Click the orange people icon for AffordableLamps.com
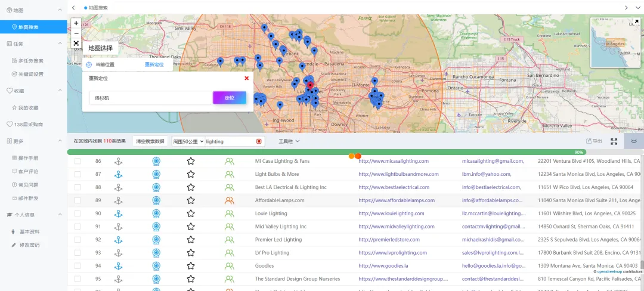Image resolution: width=644 pixels, height=291 pixels. [230, 200]
